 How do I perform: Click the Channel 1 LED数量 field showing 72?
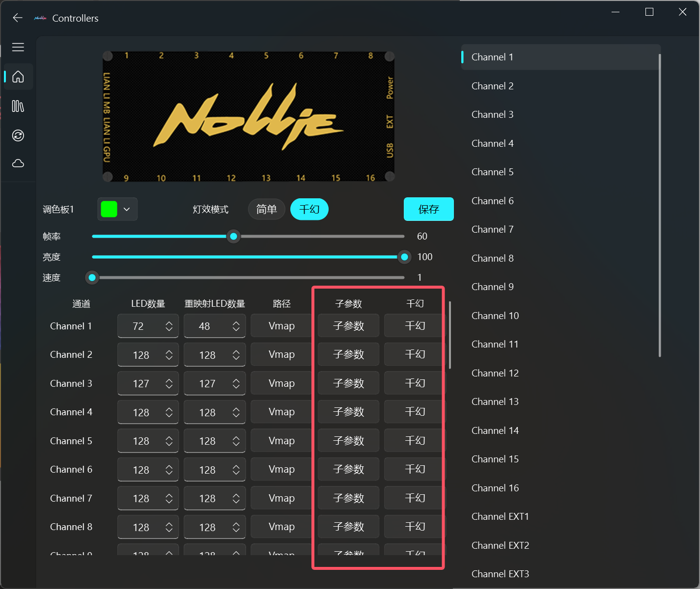148,326
